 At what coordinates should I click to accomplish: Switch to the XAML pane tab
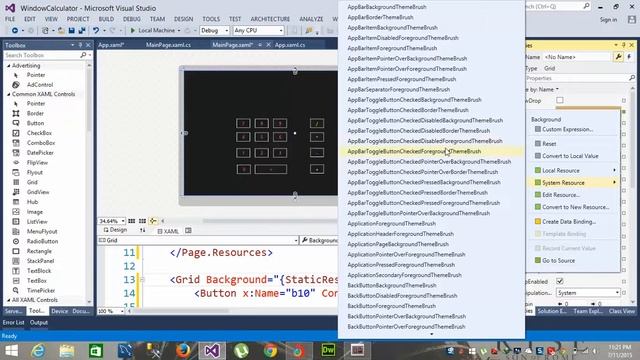coord(168,231)
